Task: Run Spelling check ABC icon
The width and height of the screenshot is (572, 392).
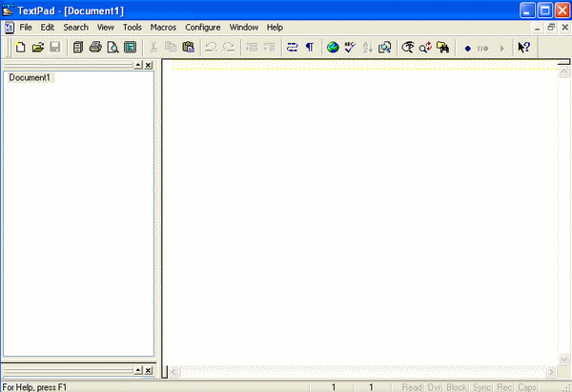Action: [x=350, y=48]
